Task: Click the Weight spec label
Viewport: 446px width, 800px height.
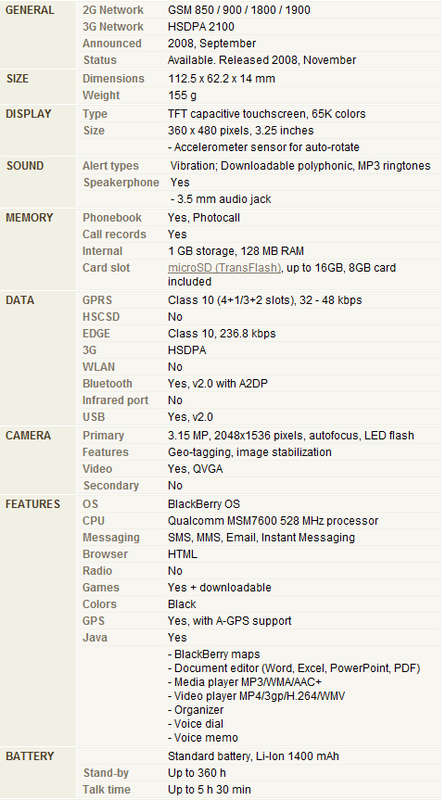Action: pos(101,96)
